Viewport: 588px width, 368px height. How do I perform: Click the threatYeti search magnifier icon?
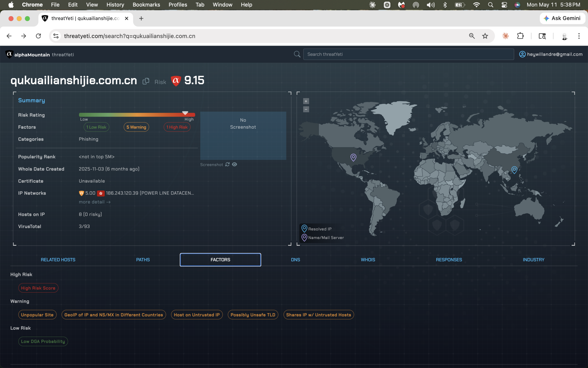point(297,54)
